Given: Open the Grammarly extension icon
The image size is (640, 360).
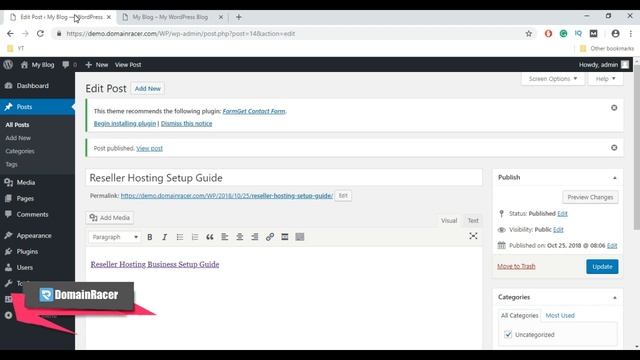Looking at the screenshot, I should click(563, 33).
